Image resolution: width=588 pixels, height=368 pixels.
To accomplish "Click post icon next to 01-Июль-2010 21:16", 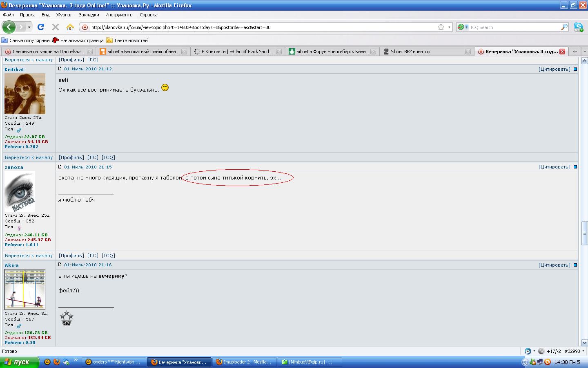I will (60, 265).
